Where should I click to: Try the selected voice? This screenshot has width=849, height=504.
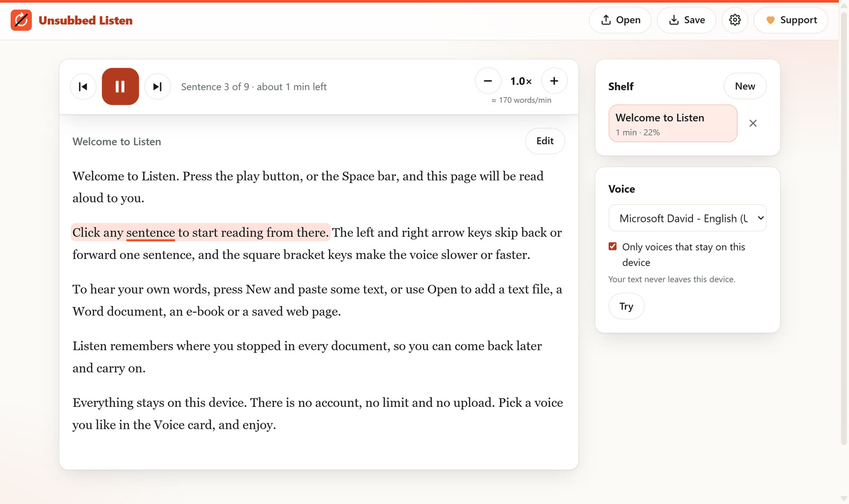[627, 306]
